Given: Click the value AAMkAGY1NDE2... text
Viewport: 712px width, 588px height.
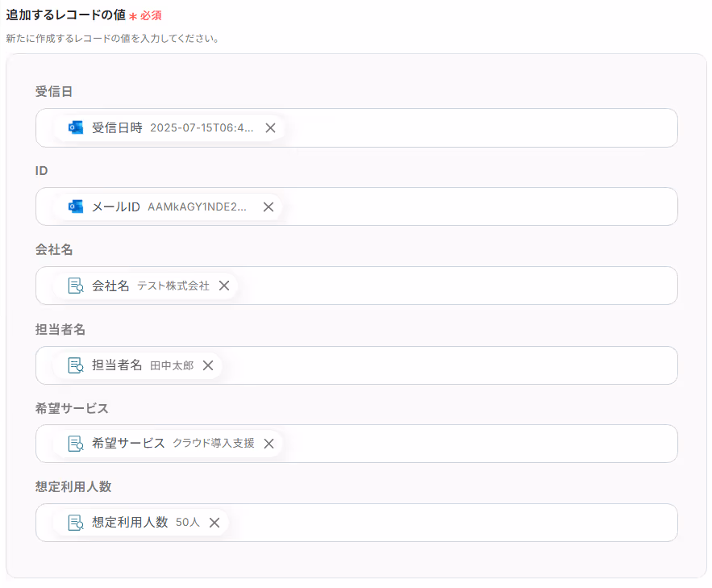Looking at the screenshot, I should 197,207.
